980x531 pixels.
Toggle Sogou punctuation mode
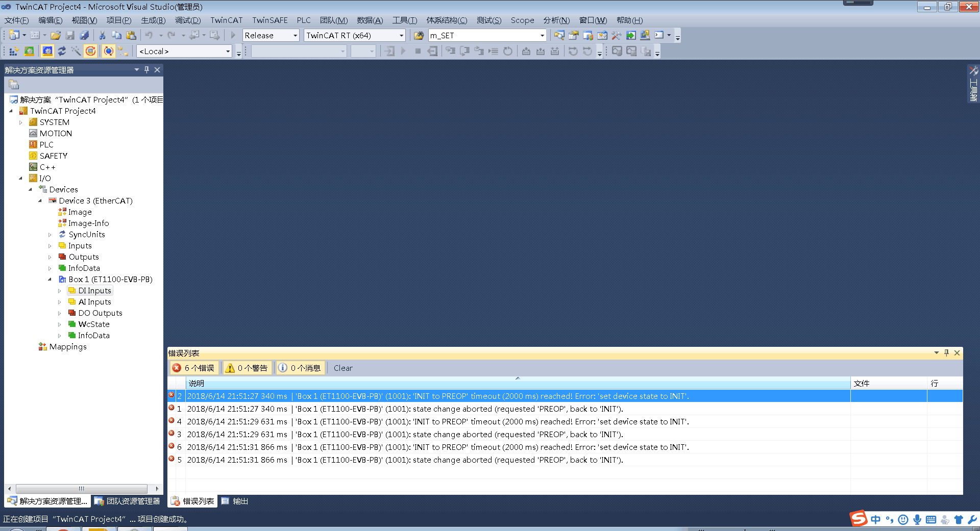[890, 520]
